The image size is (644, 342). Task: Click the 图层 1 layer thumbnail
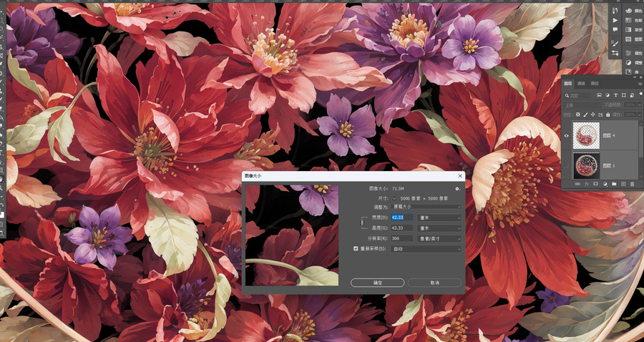click(x=586, y=165)
